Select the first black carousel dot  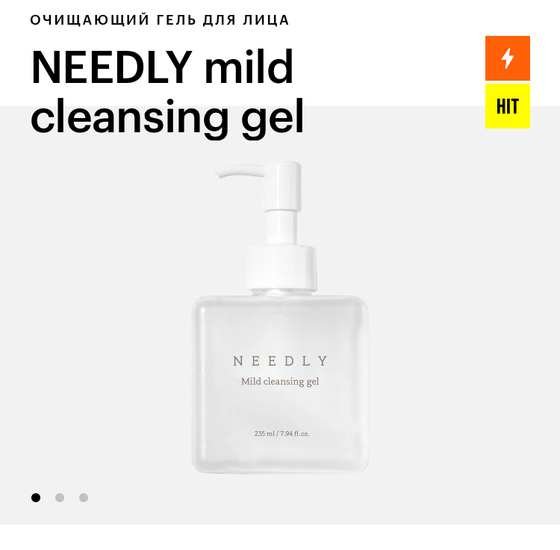point(36,498)
